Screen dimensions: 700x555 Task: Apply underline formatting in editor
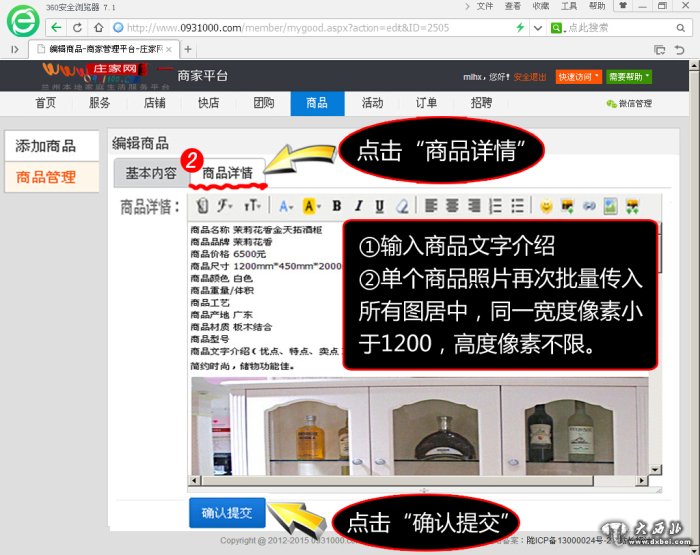pyautogui.click(x=379, y=206)
